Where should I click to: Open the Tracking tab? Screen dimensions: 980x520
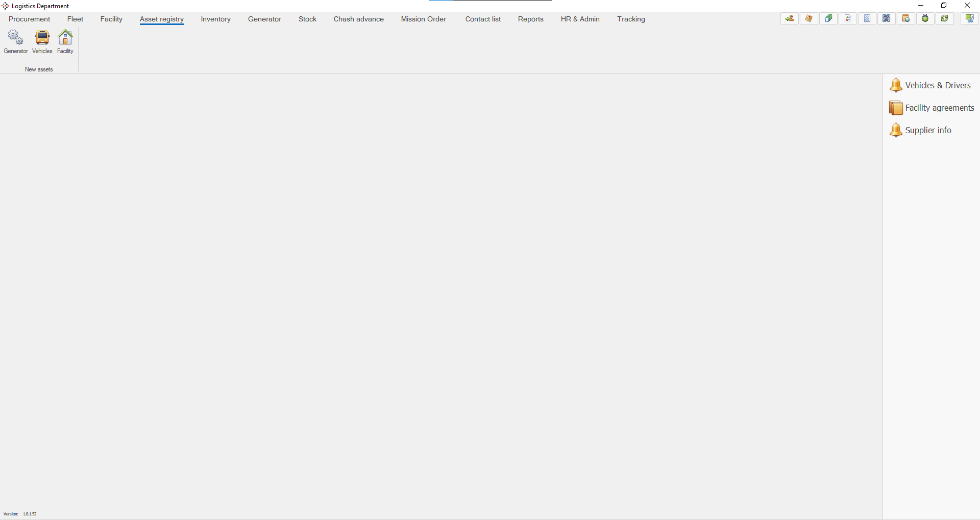click(631, 19)
